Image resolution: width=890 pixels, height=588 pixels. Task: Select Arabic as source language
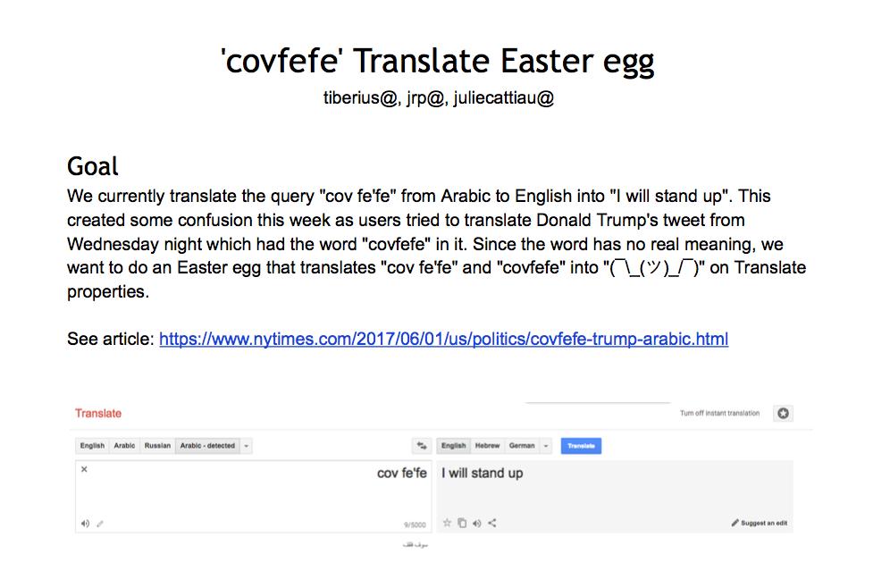pyautogui.click(x=124, y=446)
